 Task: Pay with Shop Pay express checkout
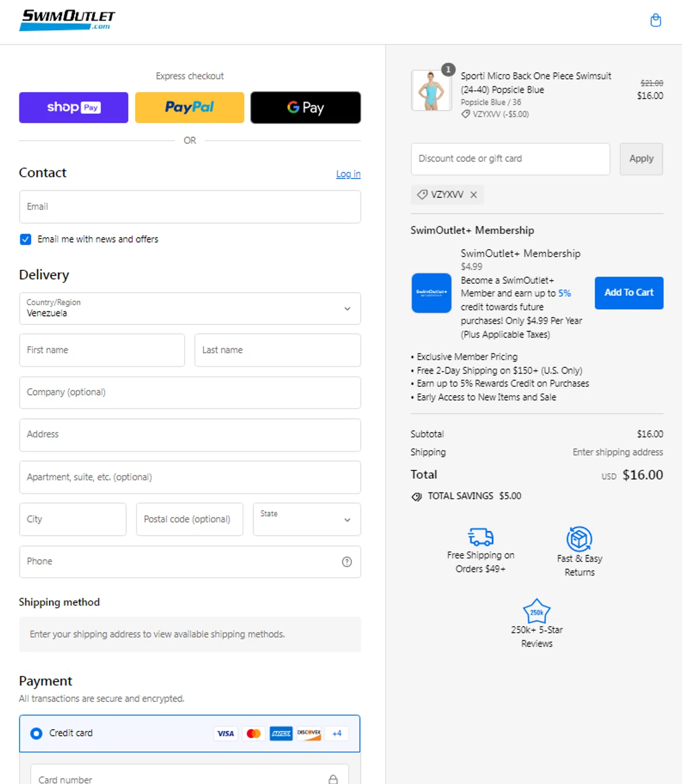pos(74,108)
